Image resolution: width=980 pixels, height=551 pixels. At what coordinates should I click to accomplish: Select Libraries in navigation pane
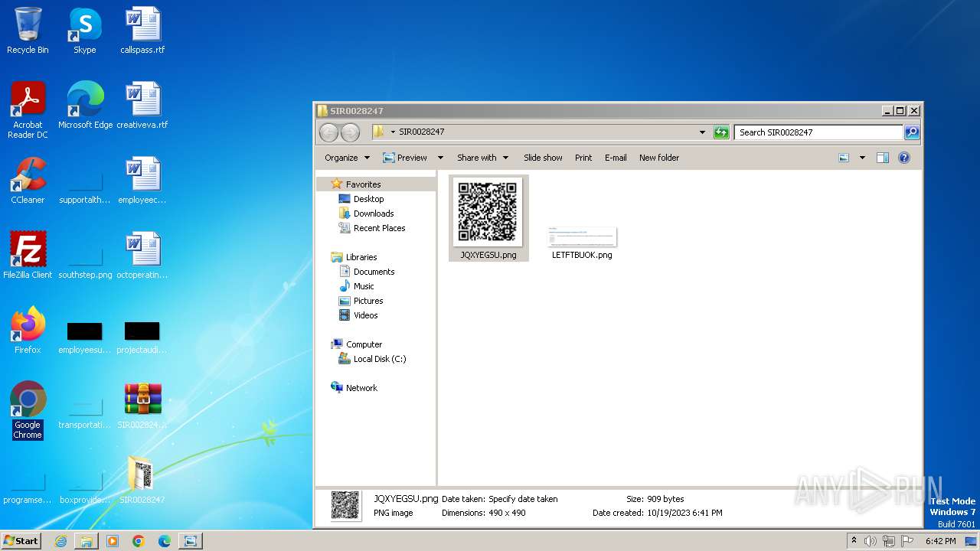point(361,257)
